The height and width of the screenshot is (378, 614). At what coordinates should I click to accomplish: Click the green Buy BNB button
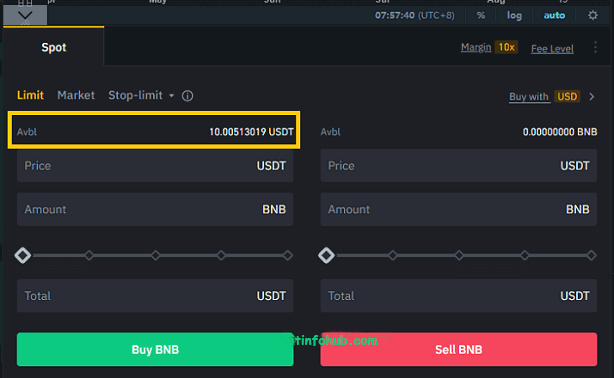[x=155, y=349]
